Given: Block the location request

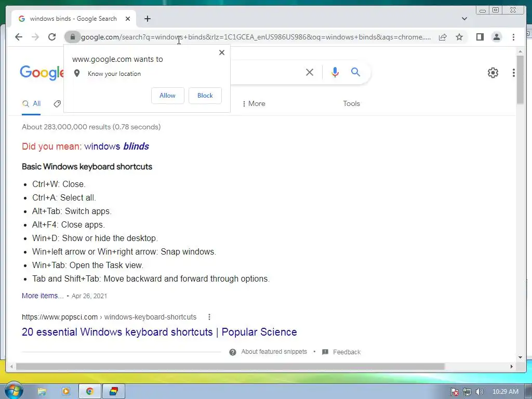Looking at the screenshot, I should [205, 96].
